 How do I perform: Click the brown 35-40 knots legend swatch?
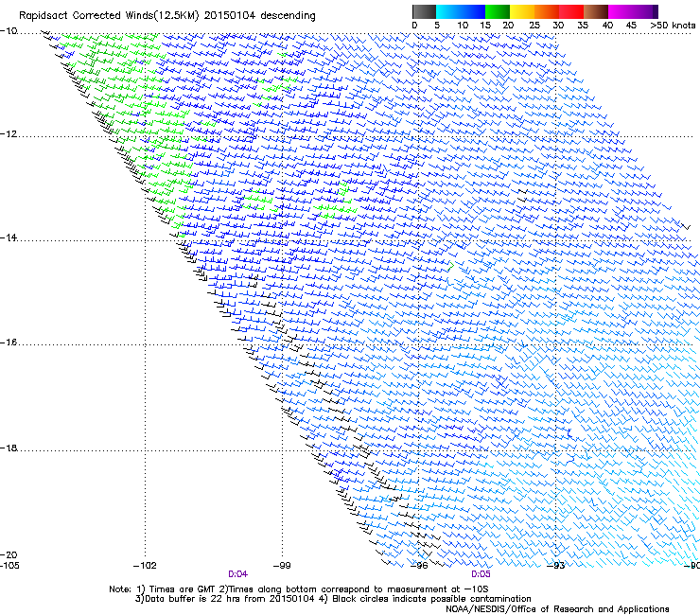click(596, 11)
